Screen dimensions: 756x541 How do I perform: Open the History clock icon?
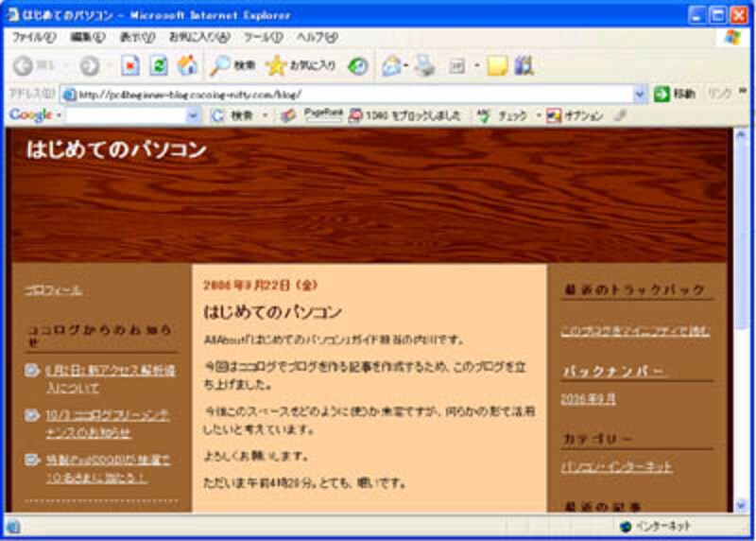coord(358,65)
